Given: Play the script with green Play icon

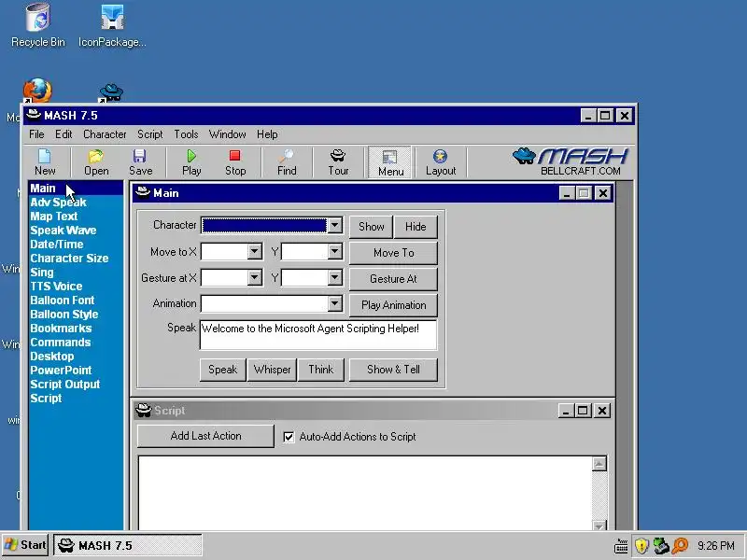Looking at the screenshot, I should 191,162.
